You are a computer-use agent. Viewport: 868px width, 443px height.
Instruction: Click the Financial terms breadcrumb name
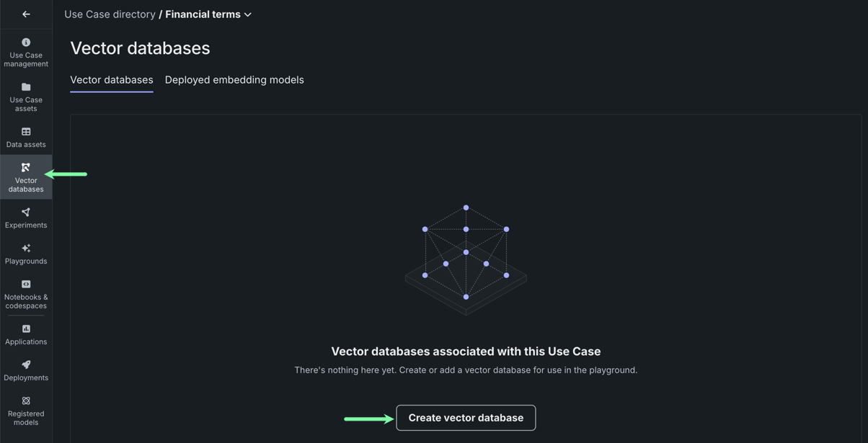point(203,14)
